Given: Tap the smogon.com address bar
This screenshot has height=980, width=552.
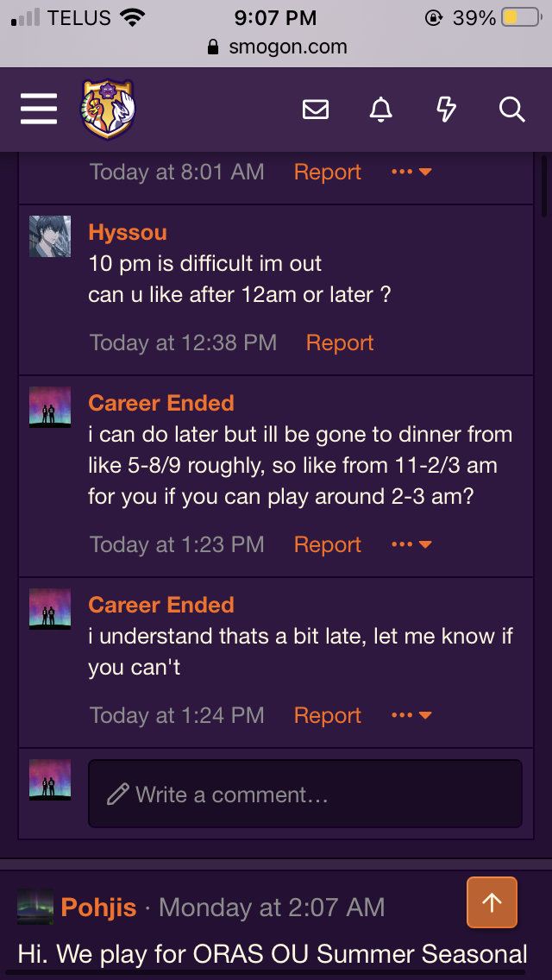Looking at the screenshot, I should pyautogui.click(x=276, y=47).
